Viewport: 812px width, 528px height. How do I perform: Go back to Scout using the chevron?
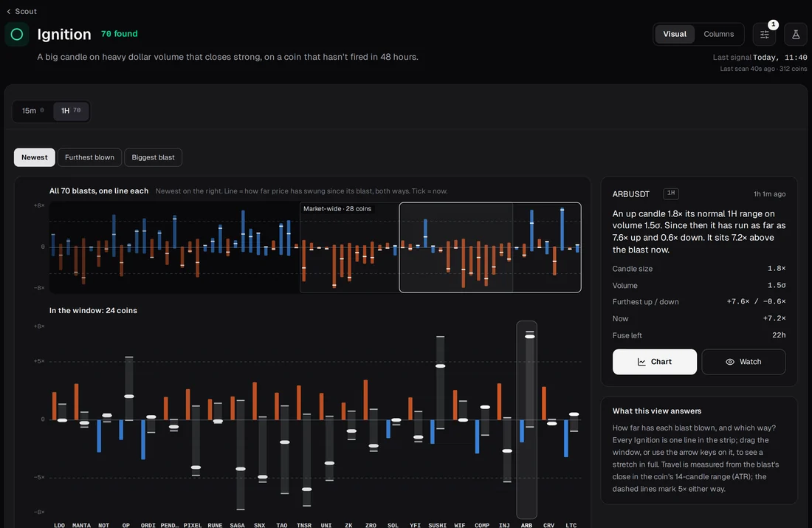point(9,11)
